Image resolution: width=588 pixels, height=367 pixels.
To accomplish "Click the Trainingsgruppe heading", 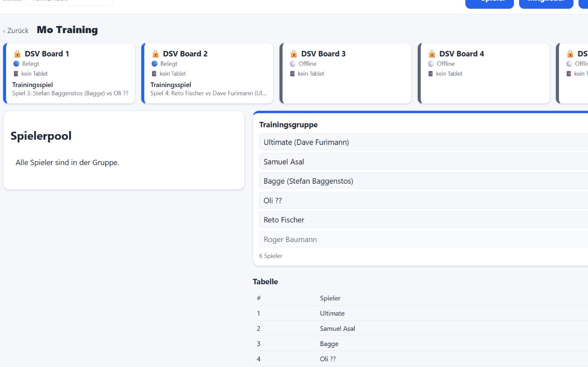I will [288, 125].
